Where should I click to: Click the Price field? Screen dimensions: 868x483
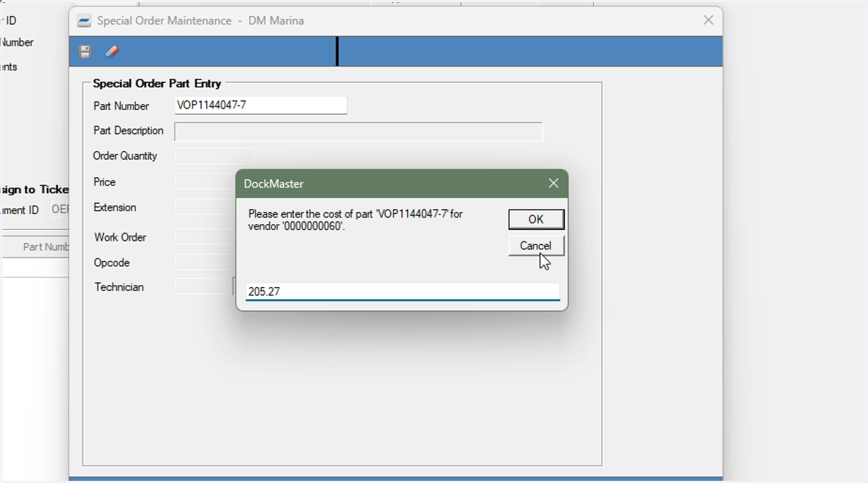tap(205, 182)
